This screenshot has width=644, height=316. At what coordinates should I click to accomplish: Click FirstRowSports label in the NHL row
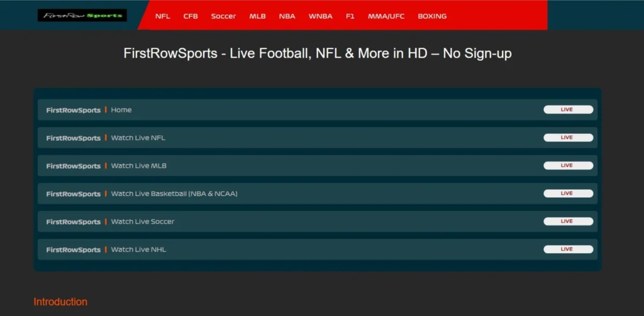coord(73,249)
